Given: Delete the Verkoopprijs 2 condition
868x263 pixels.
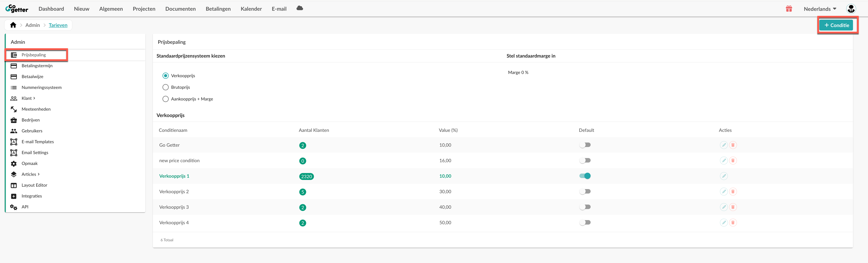Looking at the screenshot, I should click(733, 192).
